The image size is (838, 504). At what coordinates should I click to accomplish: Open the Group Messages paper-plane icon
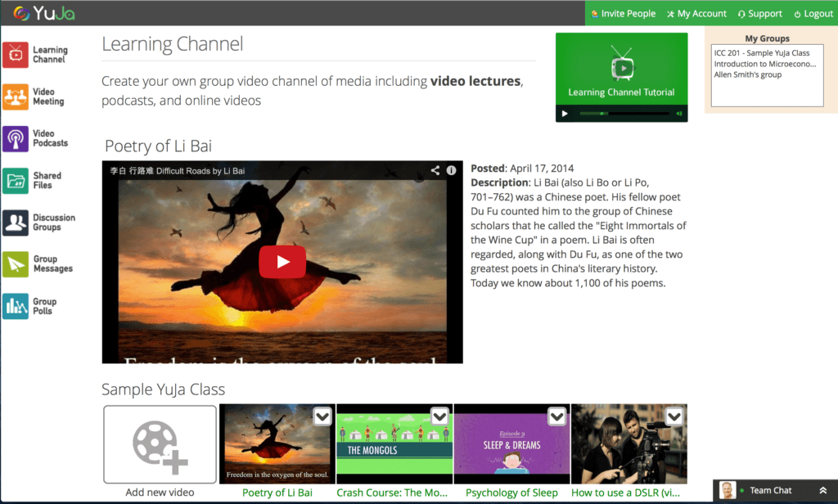[16, 264]
